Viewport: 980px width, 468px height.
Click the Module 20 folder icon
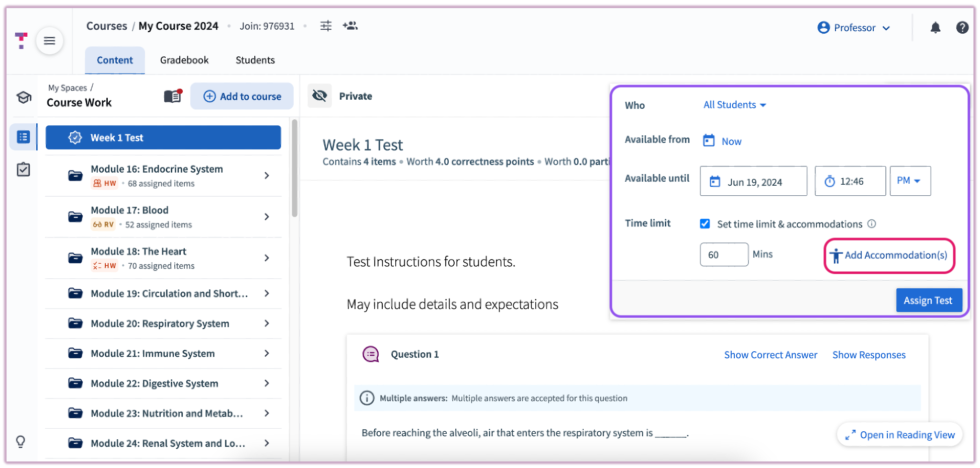[x=75, y=323]
